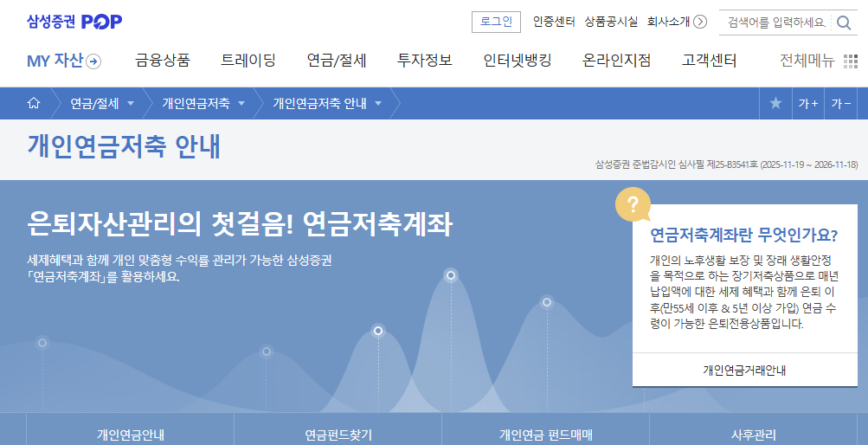This screenshot has height=445, width=868.
Task: Select the 사후관리 tab
Action: pyautogui.click(x=754, y=435)
